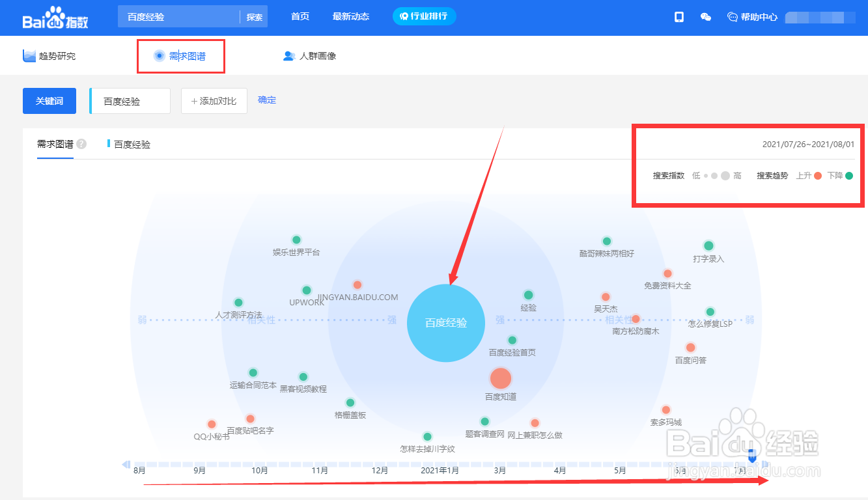
Task: Click the Baidu Index logo
Action: click(x=55, y=18)
